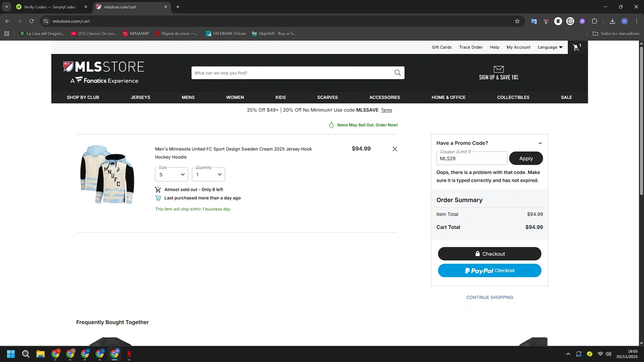Click the address bar URL
644x362 pixels.
click(71, 21)
